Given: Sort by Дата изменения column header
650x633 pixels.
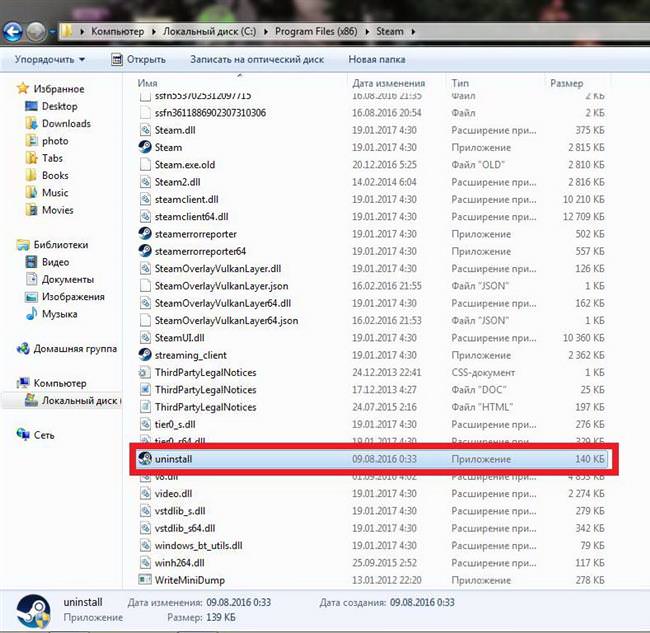Looking at the screenshot, I should click(x=388, y=83).
